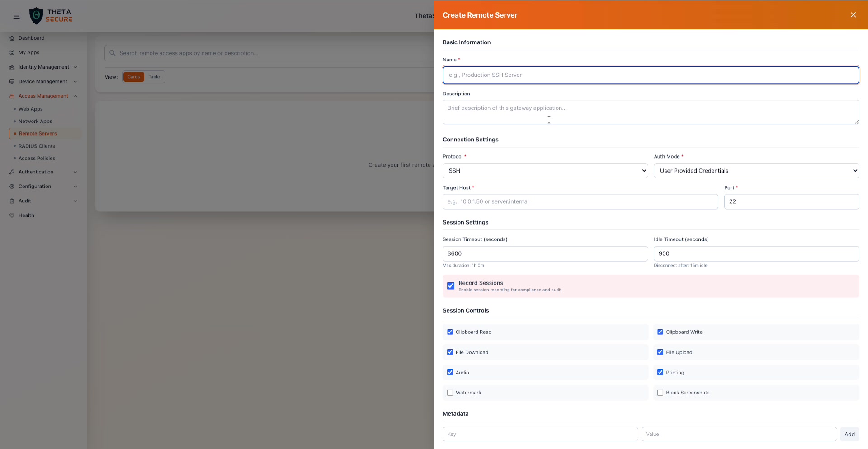Open the Auth Mode dropdown
This screenshot has width=868, height=449.
(x=755, y=170)
